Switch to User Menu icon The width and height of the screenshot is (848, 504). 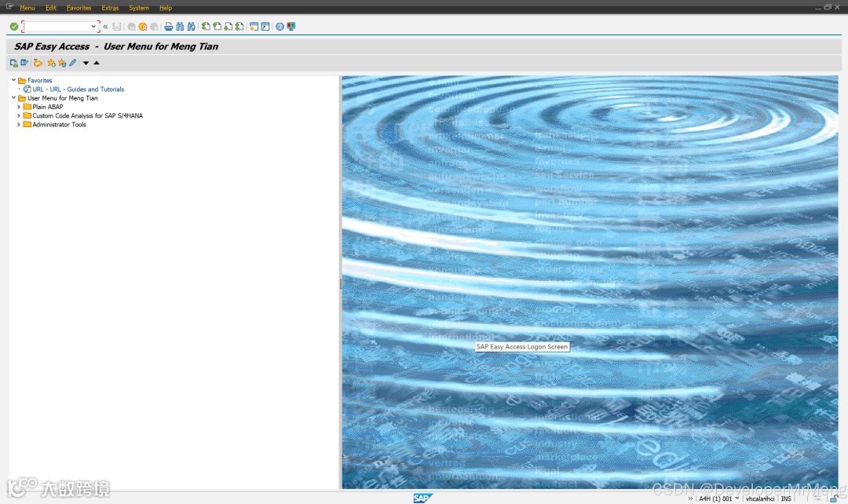pos(14,64)
